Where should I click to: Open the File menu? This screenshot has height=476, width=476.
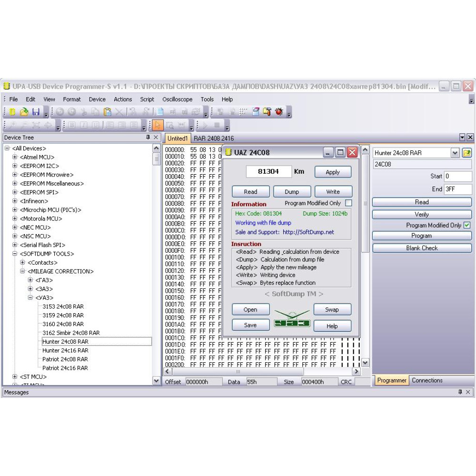click(x=13, y=99)
